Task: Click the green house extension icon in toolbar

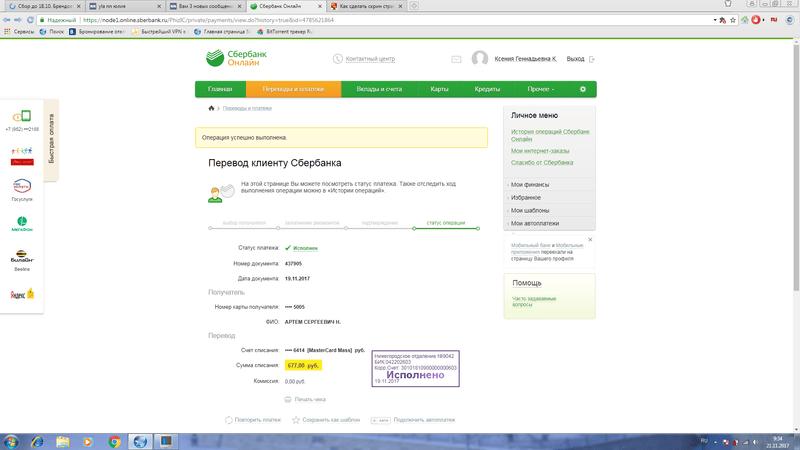Action: [745, 20]
